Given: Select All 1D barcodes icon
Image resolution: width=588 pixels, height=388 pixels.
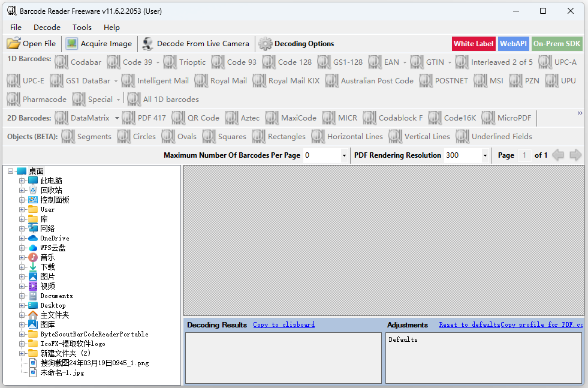Looking at the screenshot, I should click(134, 99).
